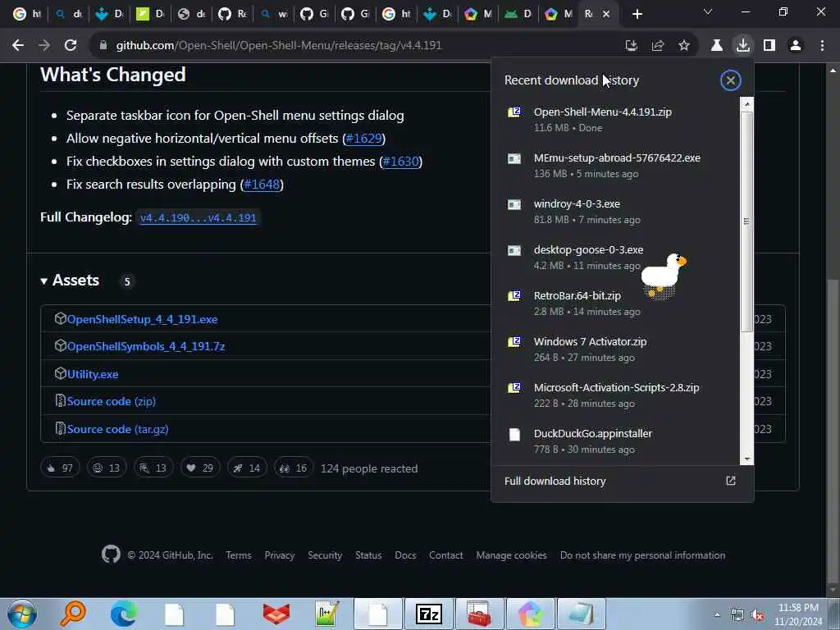Viewport: 840px width, 630px height.
Task: Open the Security footer link
Action: tap(325, 555)
